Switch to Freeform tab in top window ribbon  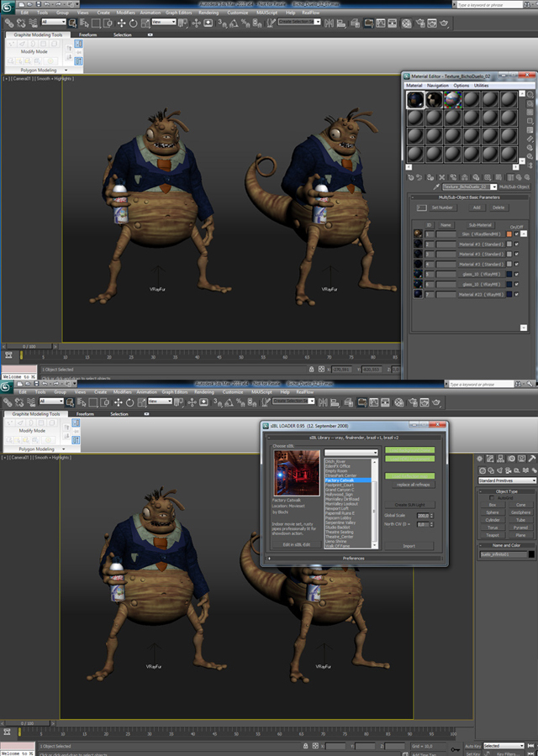pyautogui.click(x=87, y=34)
